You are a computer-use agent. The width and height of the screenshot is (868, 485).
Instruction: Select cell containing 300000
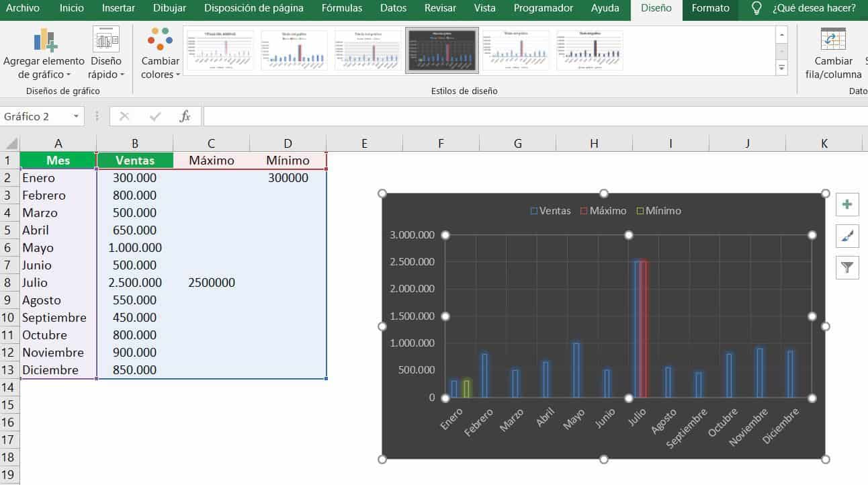tap(288, 178)
